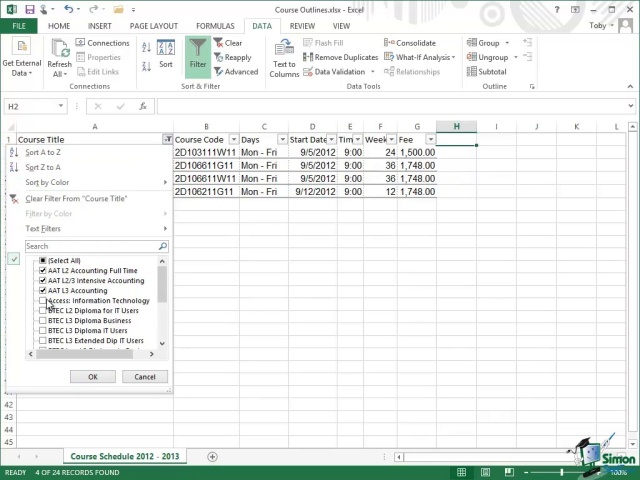Open the Connections dialog

102,43
